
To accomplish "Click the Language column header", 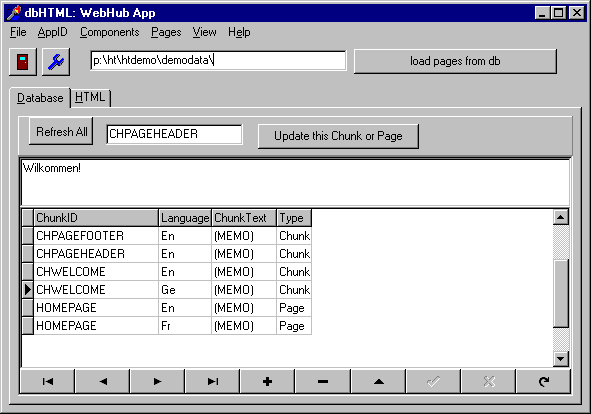I will tap(185, 218).
